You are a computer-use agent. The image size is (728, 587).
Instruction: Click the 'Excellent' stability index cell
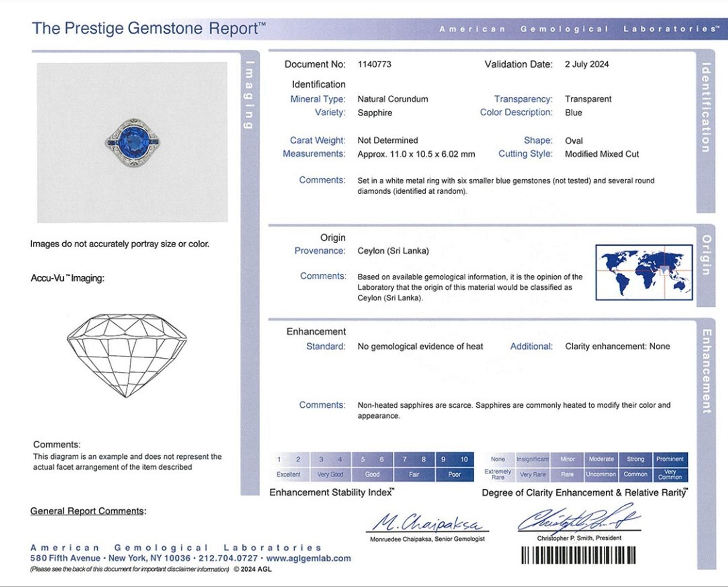point(289,474)
